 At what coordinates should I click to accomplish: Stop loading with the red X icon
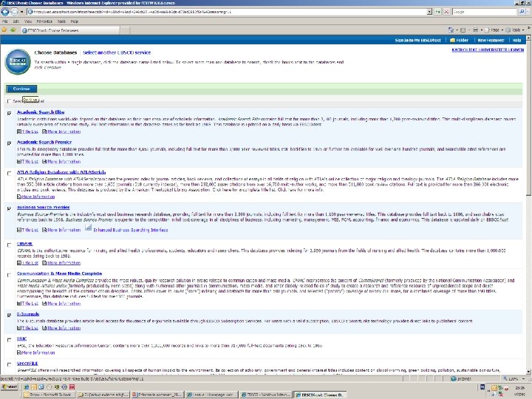click(446, 12)
